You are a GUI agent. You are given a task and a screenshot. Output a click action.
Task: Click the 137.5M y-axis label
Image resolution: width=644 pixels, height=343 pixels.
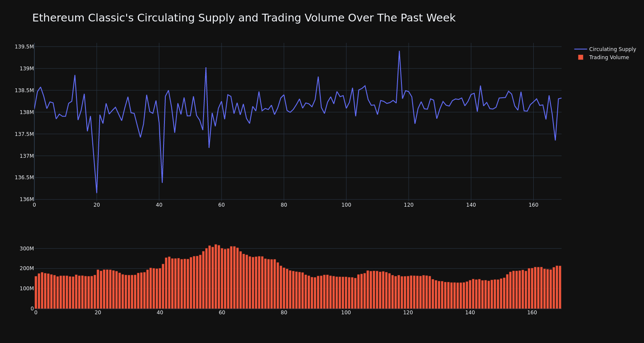[x=24, y=134]
